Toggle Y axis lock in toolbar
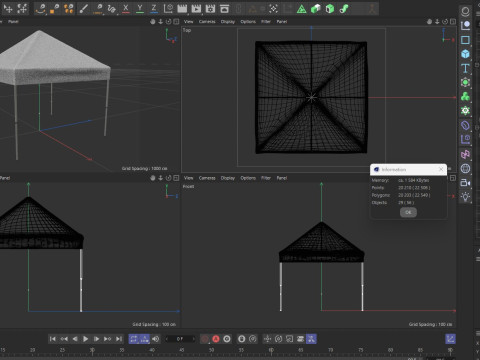 [x=140, y=9]
